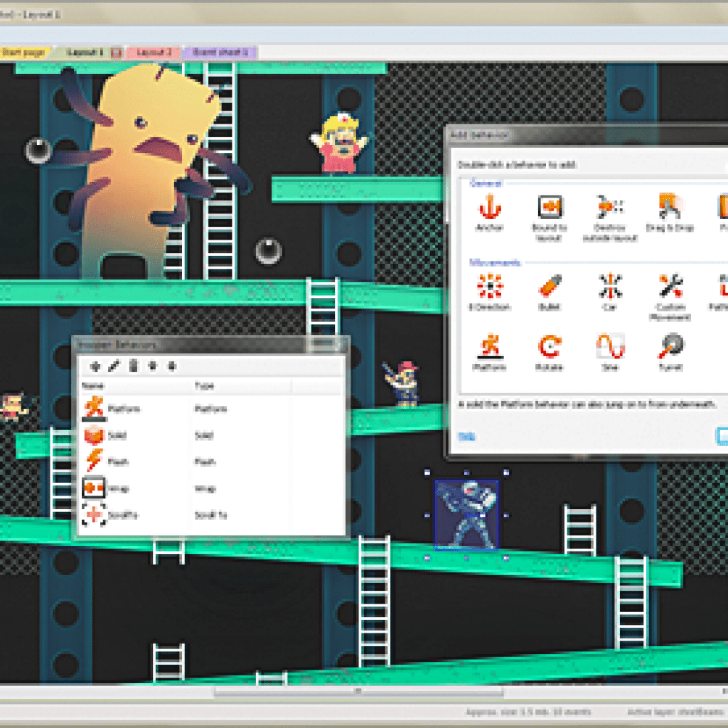This screenshot has width=728, height=728.
Task: Switch to the Start page tab
Action: point(24,53)
